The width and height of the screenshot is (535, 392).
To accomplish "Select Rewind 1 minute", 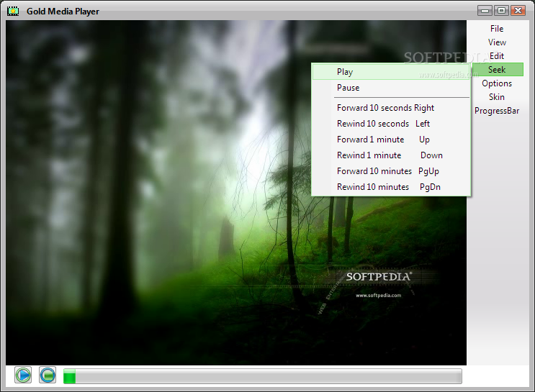I will 391,155.
